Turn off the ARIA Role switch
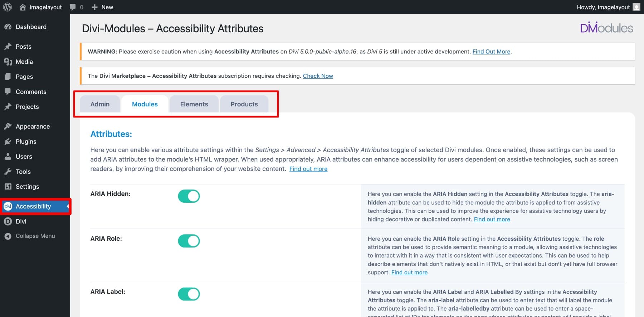 pyautogui.click(x=189, y=241)
